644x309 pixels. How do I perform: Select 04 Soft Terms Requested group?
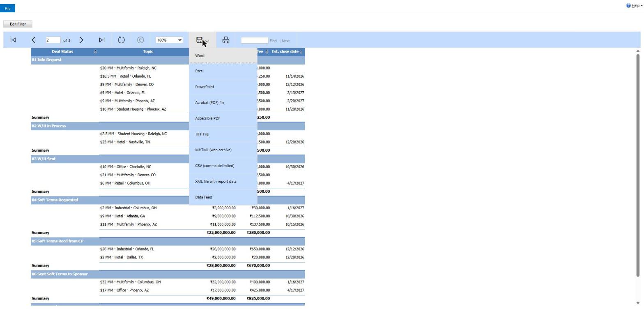[168, 200]
